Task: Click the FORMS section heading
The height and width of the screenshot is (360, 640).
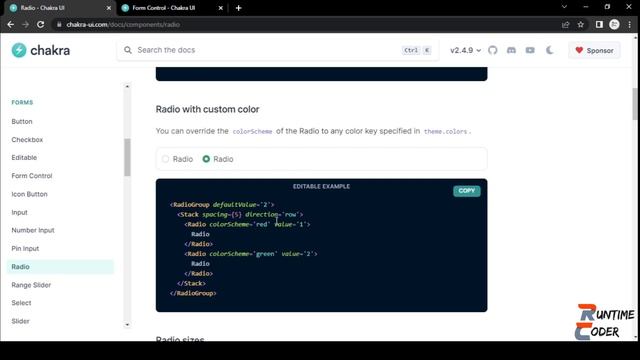Action: (22, 102)
